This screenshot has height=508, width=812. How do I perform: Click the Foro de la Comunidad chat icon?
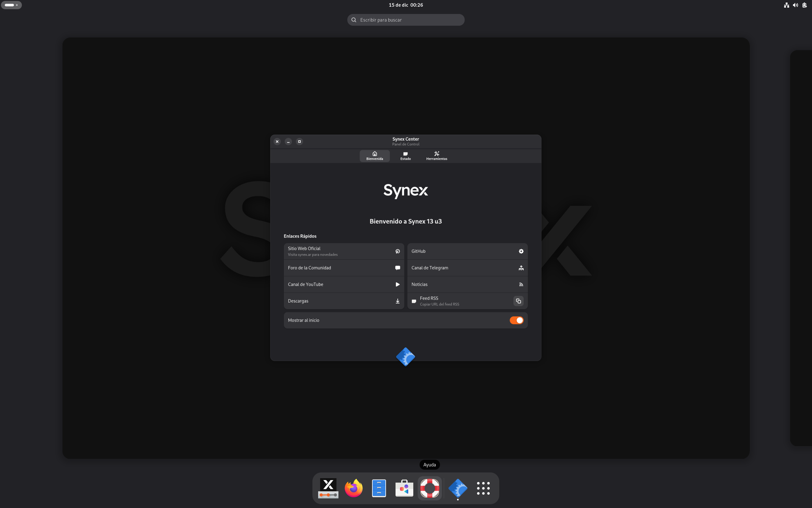398,268
